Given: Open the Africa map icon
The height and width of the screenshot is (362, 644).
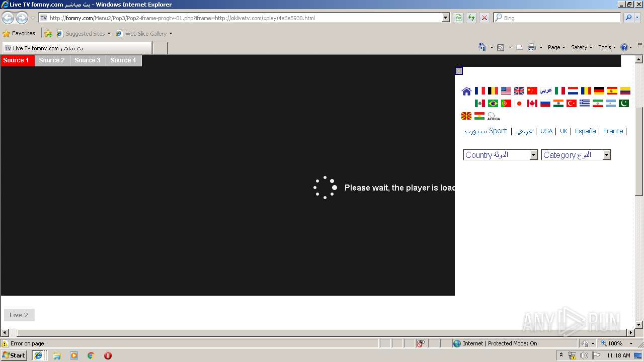Looking at the screenshot, I should point(494,116).
